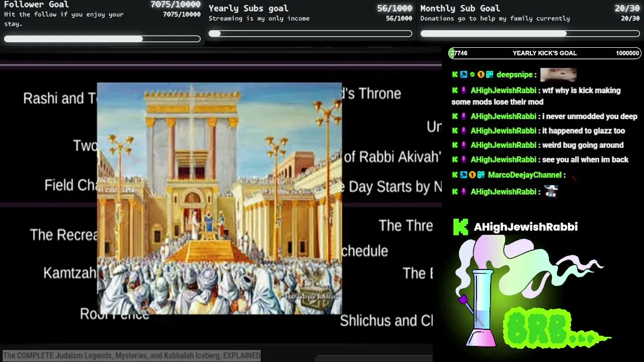Click MarcoDeejayChannel's blue moderator hammer badge
Screen dimensions: 644x362
(464, 175)
